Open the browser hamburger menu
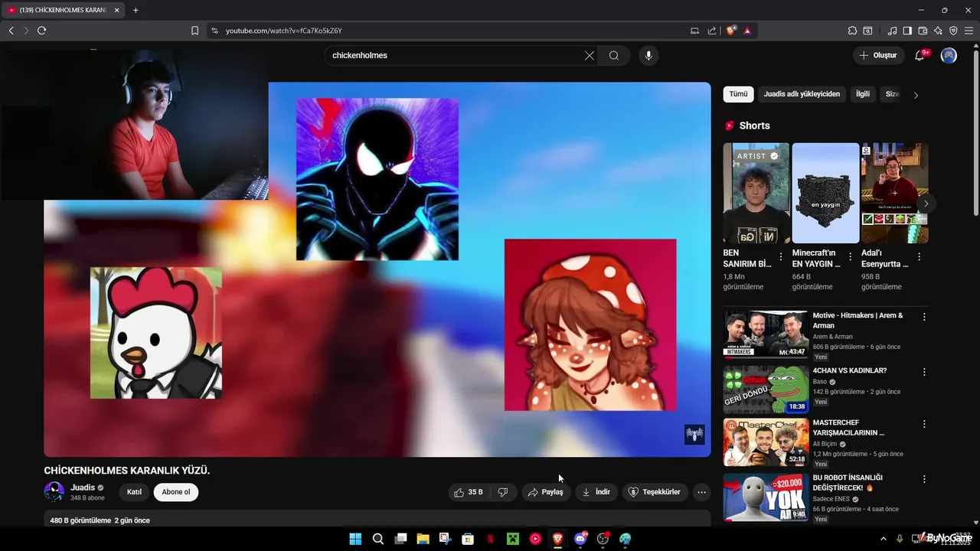980x551 pixels. coord(969,31)
